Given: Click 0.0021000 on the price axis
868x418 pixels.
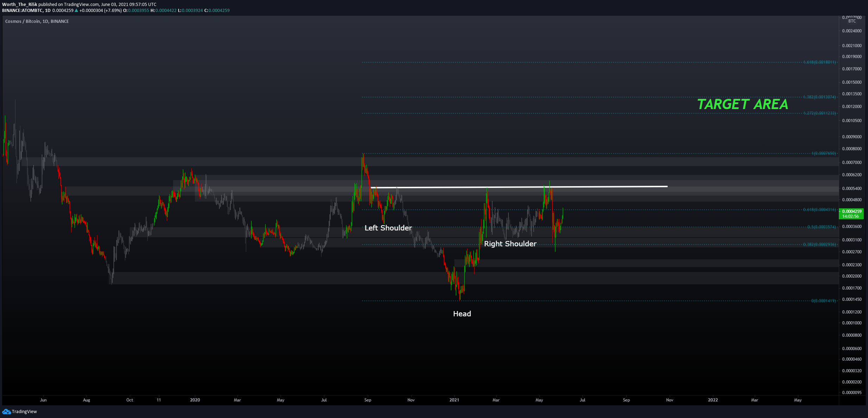Looking at the screenshot, I should click(852, 46).
